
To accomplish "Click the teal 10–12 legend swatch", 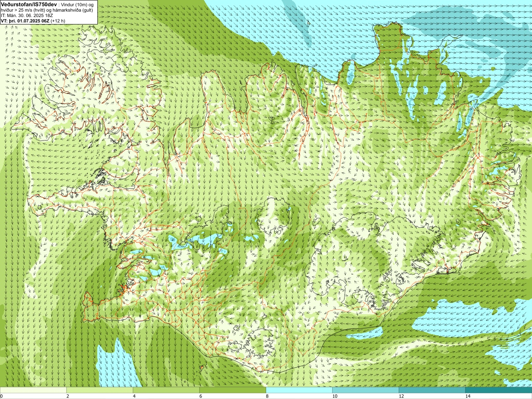I will point(366,390).
